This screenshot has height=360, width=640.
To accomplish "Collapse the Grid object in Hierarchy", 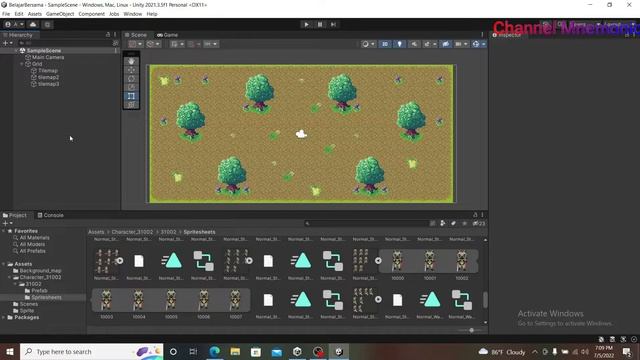I will tap(22, 64).
